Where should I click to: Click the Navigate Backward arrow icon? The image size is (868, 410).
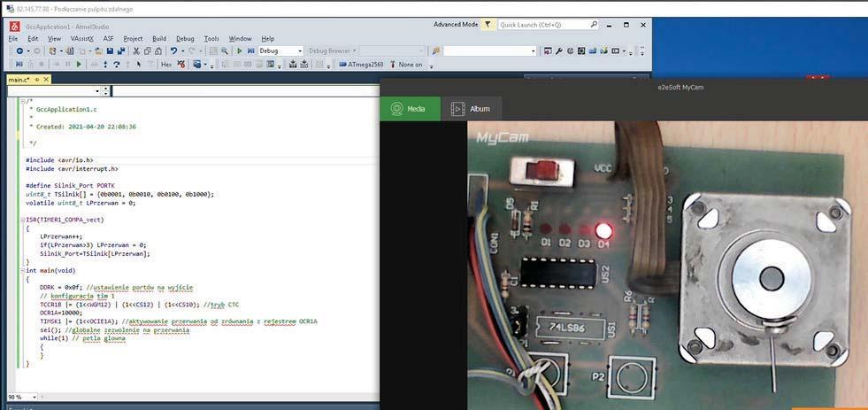pos(19,50)
